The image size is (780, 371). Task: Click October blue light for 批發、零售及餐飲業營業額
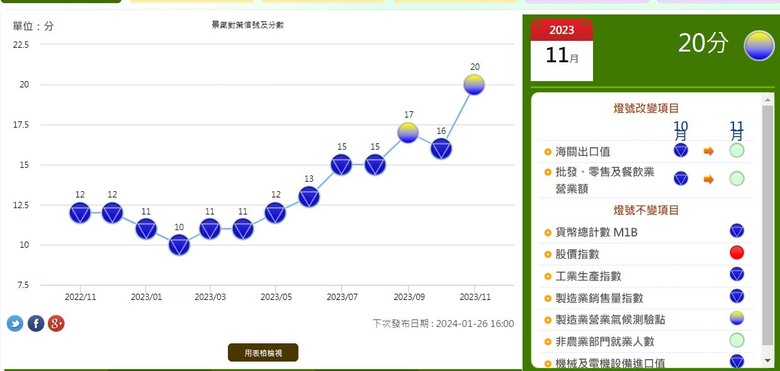pyautogui.click(x=681, y=179)
